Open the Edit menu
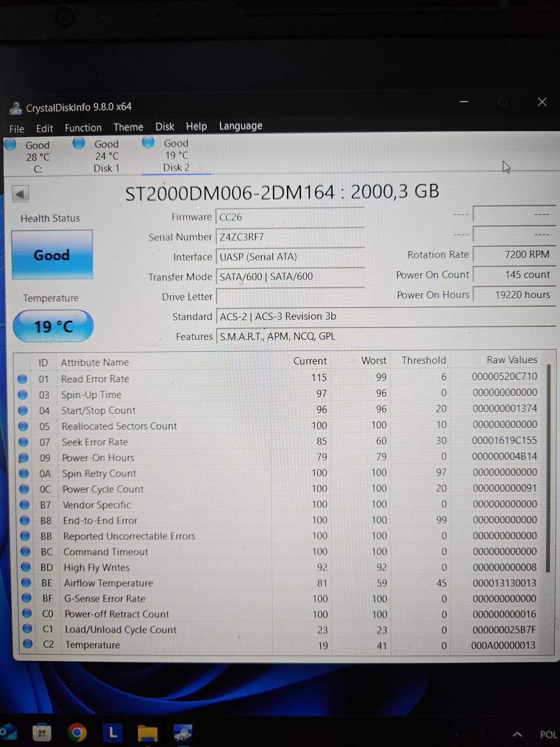560x747 pixels. point(44,128)
